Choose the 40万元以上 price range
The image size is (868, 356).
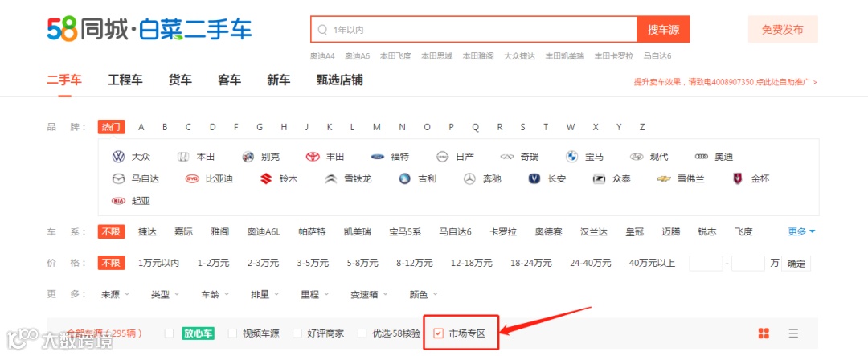(652, 263)
